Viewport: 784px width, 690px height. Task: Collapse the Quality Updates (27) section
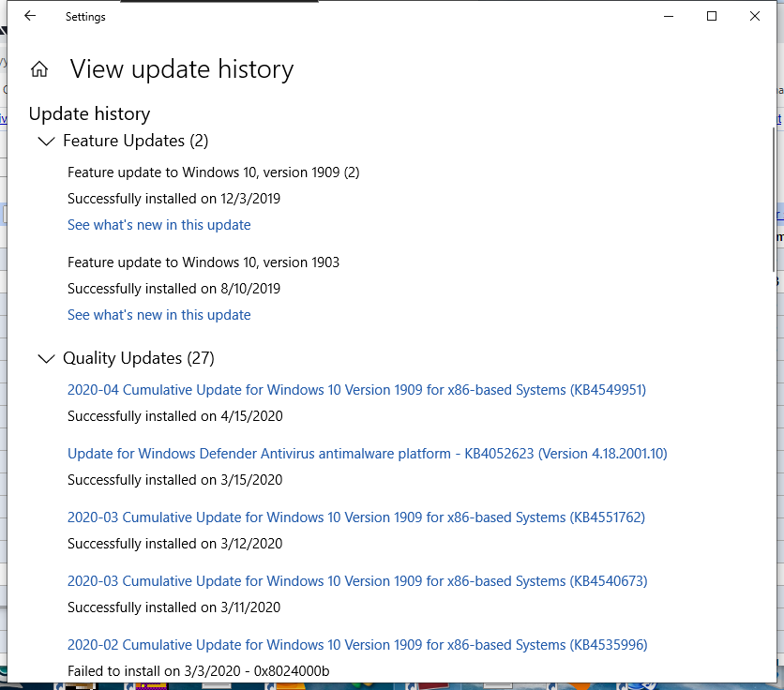coord(47,358)
